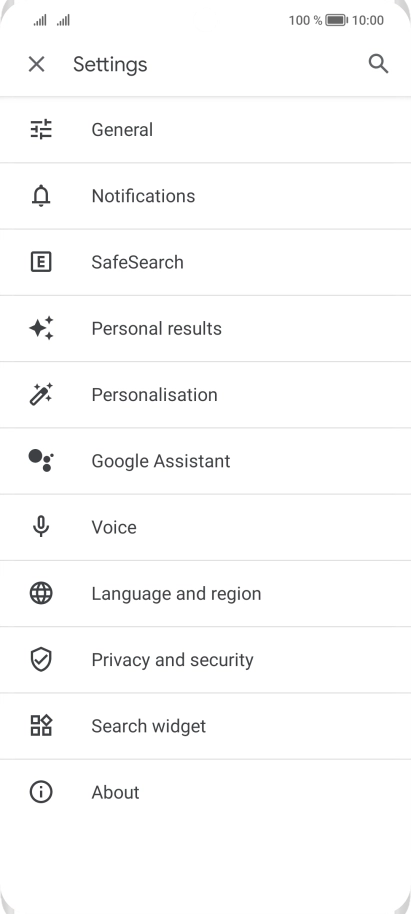Tap the search magnifier icon
The width and height of the screenshot is (411, 914).
coord(378,64)
